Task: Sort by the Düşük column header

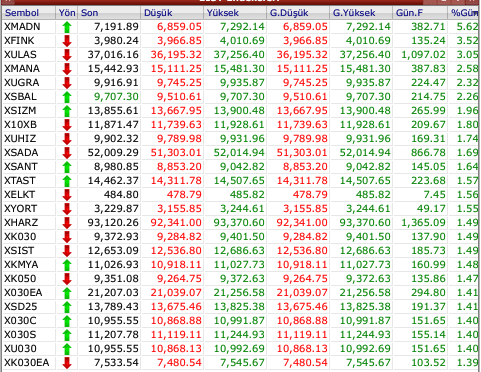Action: point(172,13)
